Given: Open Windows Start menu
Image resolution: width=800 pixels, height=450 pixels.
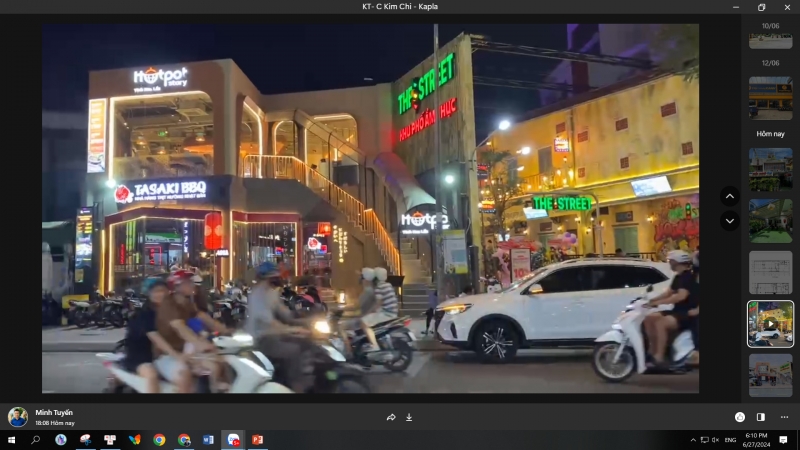Looking at the screenshot, I should click(11, 440).
